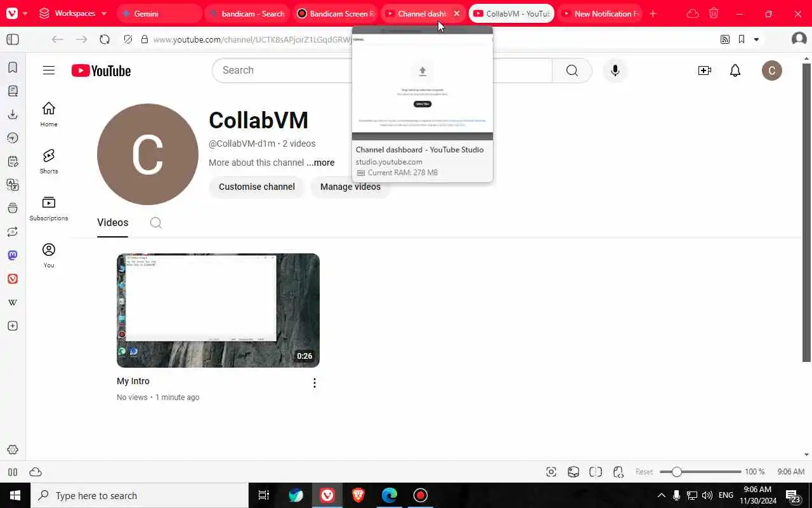Image resolution: width=812 pixels, height=508 pixels.
Task: Expand the Workspaces dropdown
Action: point(73,13)
